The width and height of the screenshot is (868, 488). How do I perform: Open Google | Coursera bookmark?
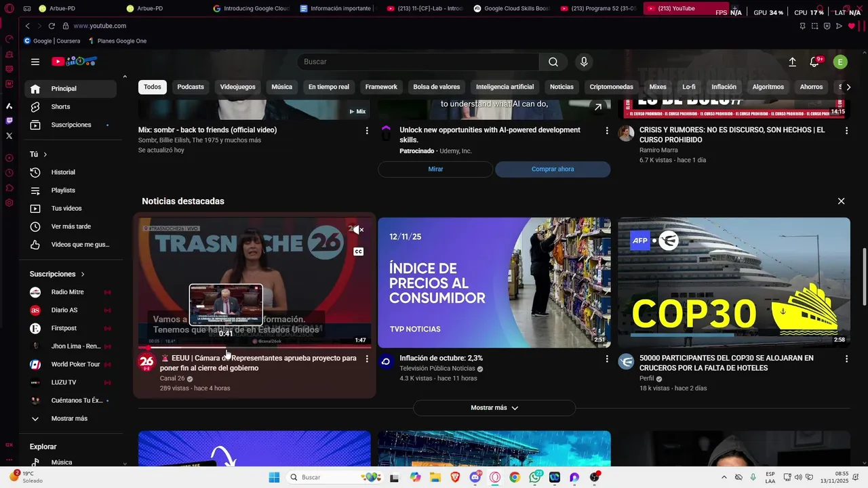pos(52,41)
